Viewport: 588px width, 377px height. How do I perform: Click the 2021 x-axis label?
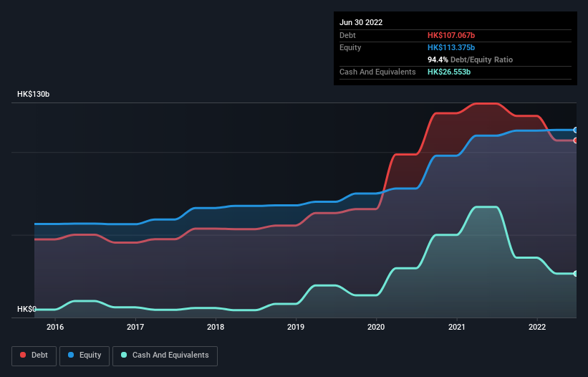(457, 327)
